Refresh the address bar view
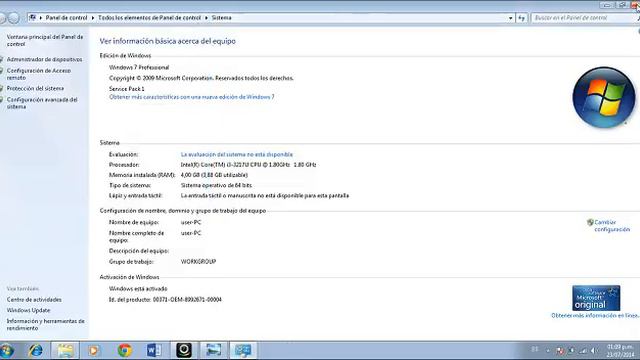640x360 pixels. click(522, 18)
